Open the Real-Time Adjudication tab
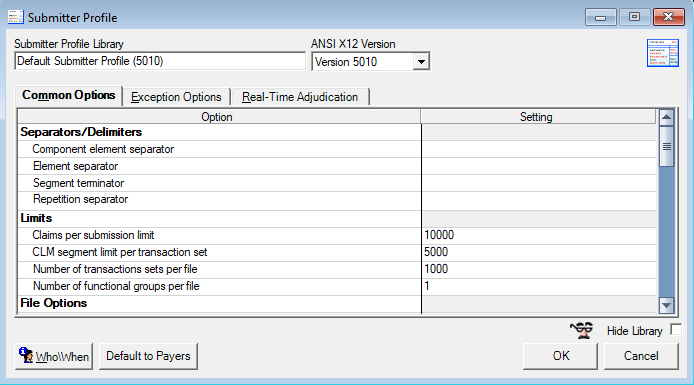The image size is (694, 385). (x=300, y=97)
